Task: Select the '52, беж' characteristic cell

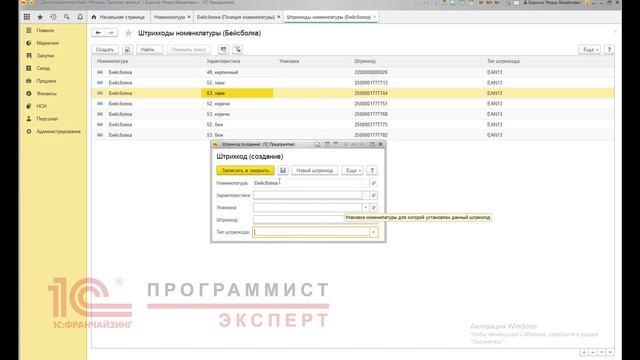Action: click(238, 124)
